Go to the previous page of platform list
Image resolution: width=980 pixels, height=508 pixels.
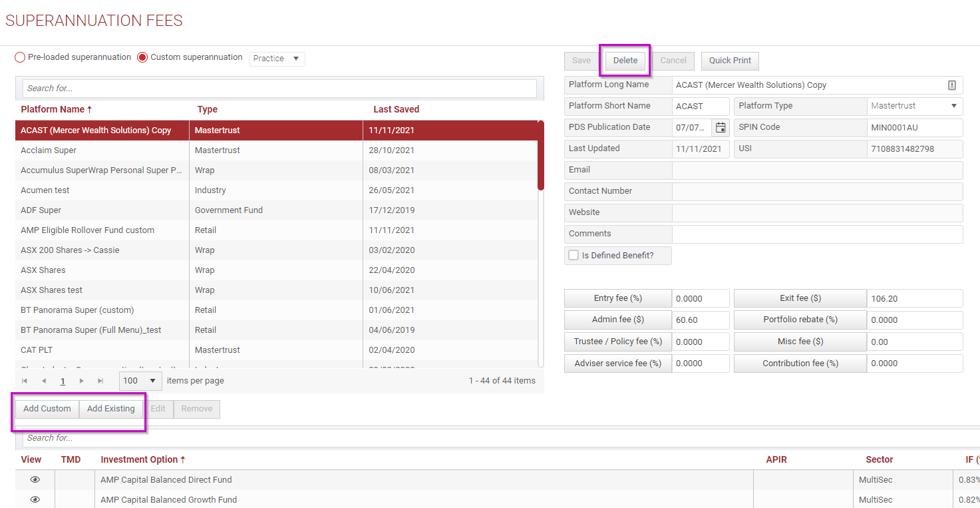point(44,381)
